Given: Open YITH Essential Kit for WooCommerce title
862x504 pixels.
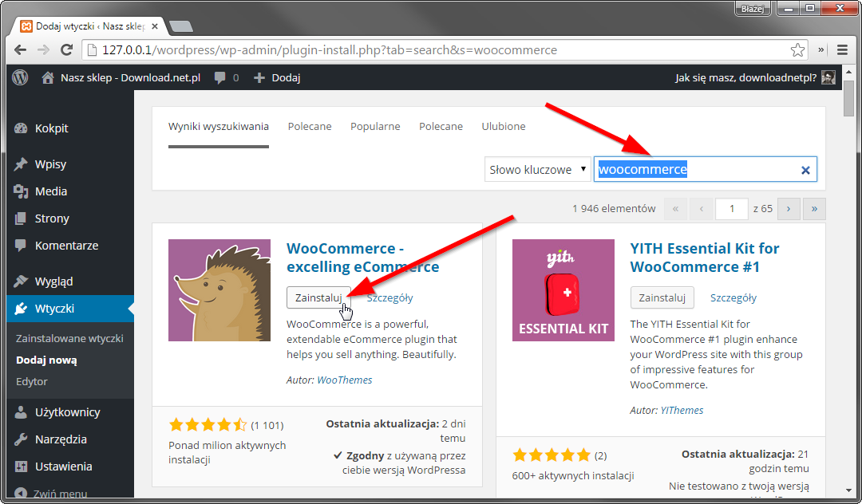Looking at the screenshot, I should click(705, 258).
